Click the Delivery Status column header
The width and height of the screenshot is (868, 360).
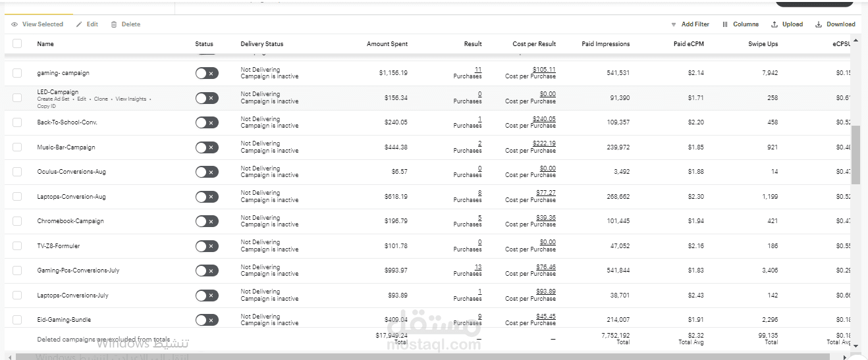click(x=262, y=44)
